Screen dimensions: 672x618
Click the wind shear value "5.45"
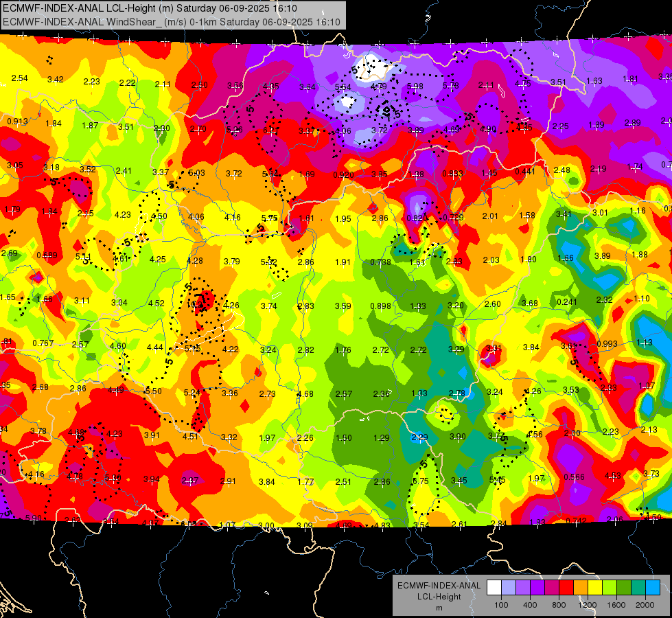click(497, 480)
